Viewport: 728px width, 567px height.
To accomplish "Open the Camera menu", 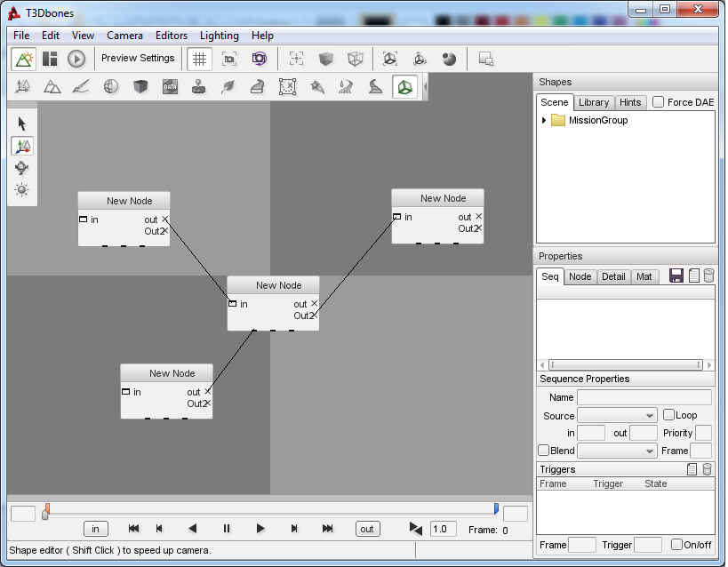I will pyautogui.click(x=124, y=36).
